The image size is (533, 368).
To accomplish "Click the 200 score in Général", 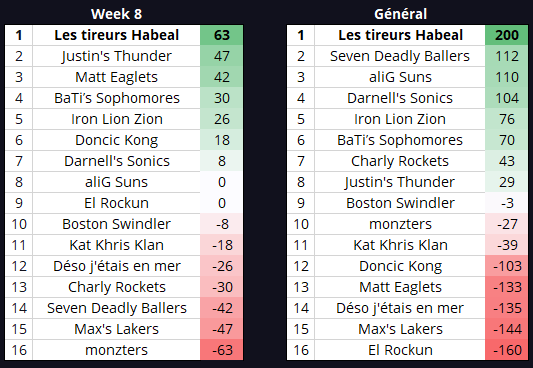I will click(506, 35).
